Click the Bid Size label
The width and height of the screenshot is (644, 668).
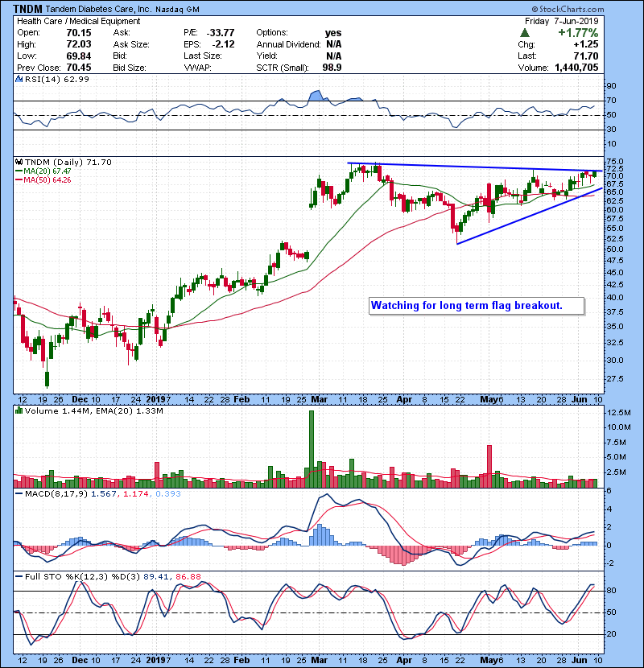coord(130,68)
